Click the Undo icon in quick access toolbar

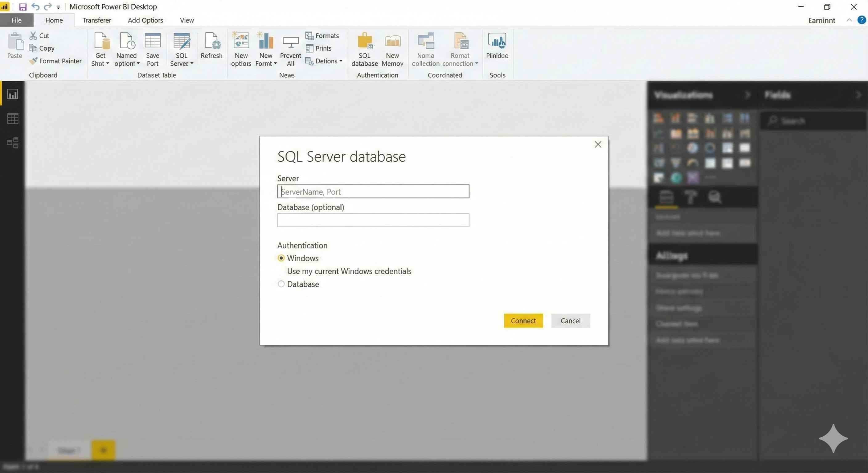35,6
